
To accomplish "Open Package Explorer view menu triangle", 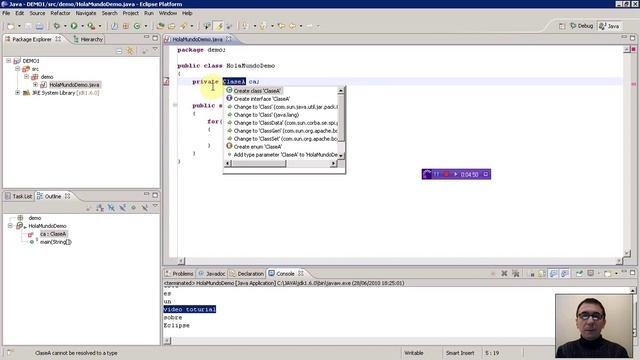I will click(x=155, y=50).
